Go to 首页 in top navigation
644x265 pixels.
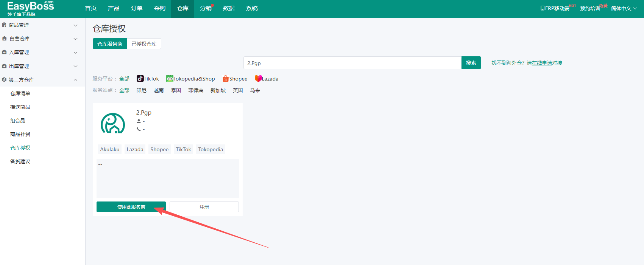coord(91,8)
